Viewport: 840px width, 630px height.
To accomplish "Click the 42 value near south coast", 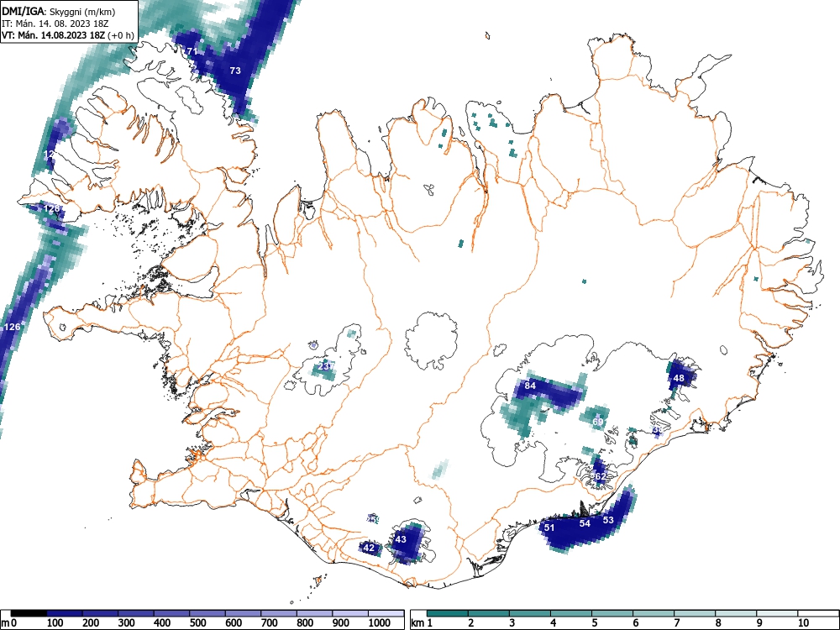I will 369,548.
